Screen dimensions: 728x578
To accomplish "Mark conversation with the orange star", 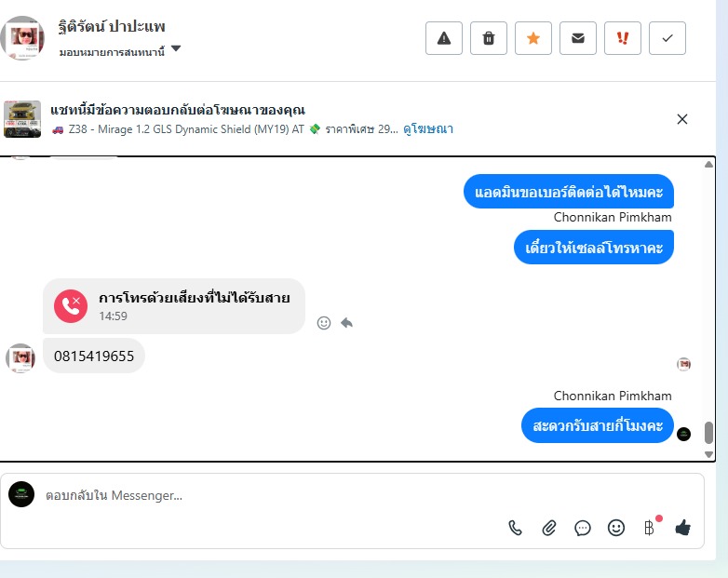I will coord(533,38).
